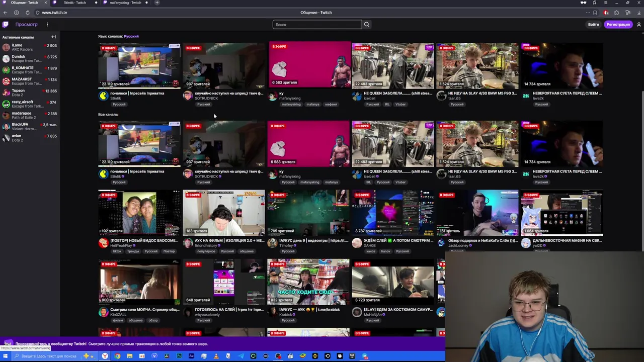Reload the current page
Screen dimensions: 644x362
pos(27,13)
